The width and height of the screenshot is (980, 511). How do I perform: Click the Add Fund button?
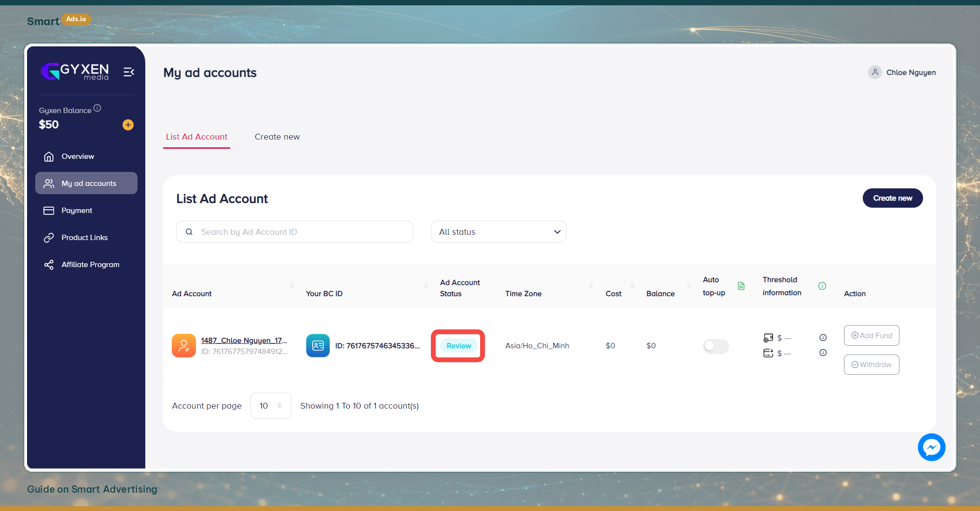pos(871,336)
